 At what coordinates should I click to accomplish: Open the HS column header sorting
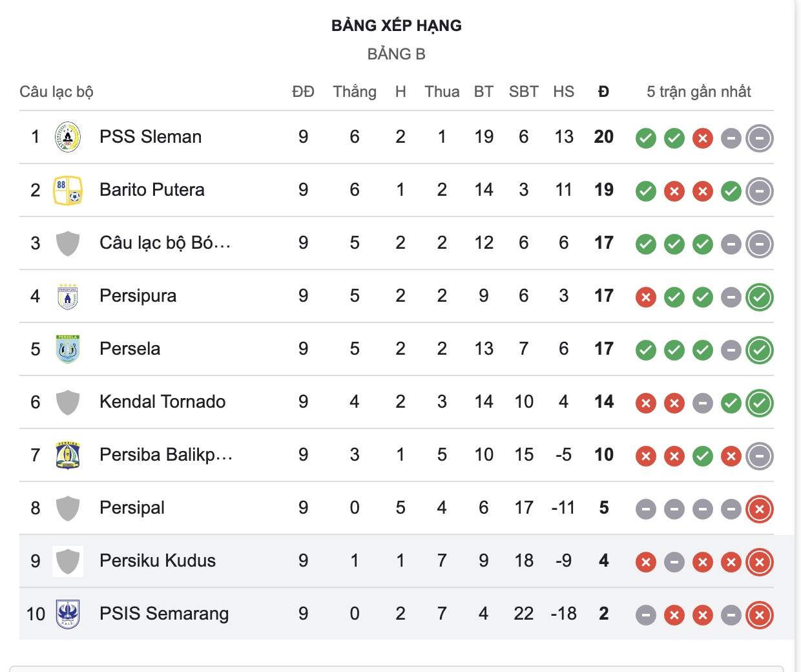pos(563,91)
